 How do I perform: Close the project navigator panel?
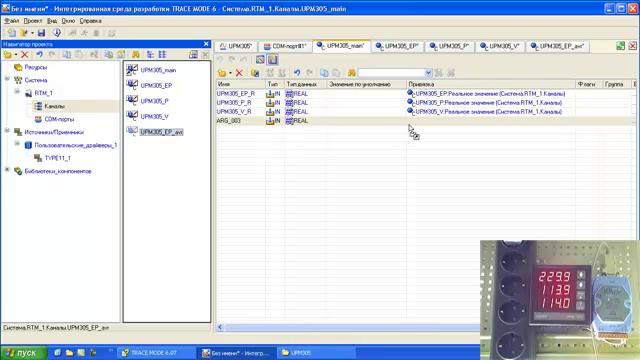click(206, 44)
